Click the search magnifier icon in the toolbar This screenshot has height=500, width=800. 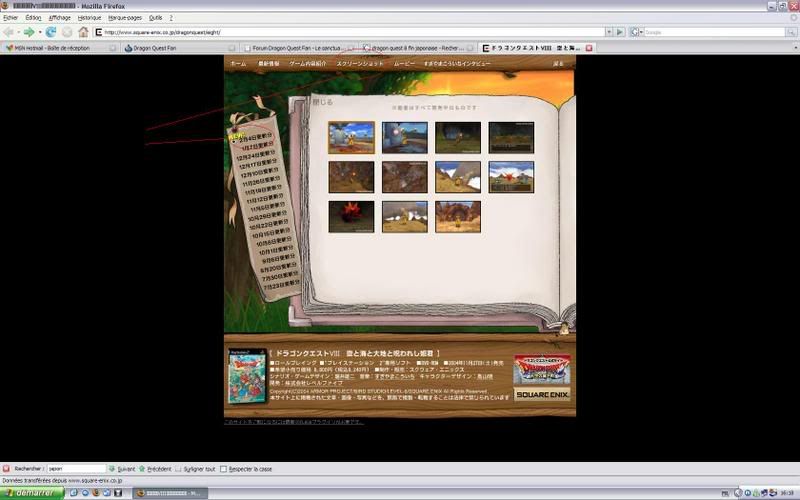pyautogui.click(x=792, y=32)
